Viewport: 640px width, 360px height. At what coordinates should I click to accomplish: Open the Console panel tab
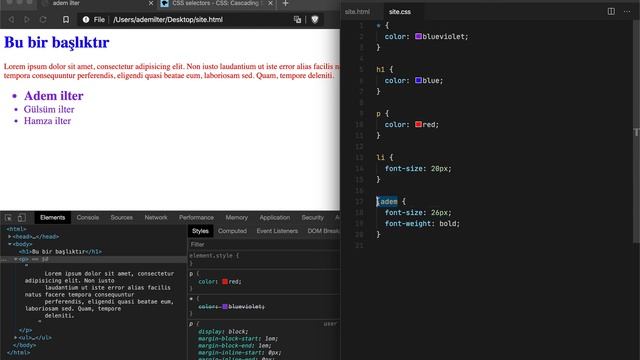coord(88,218)
